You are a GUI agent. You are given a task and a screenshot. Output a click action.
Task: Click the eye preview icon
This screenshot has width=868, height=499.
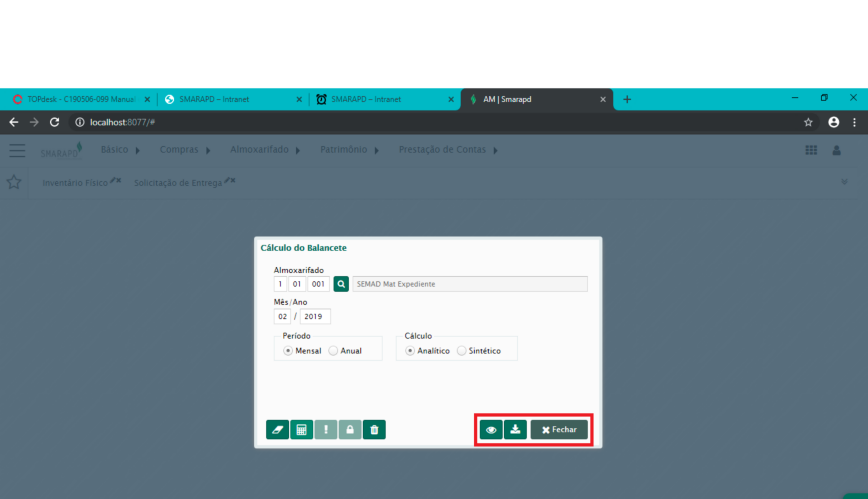click(x=491, y=429)
